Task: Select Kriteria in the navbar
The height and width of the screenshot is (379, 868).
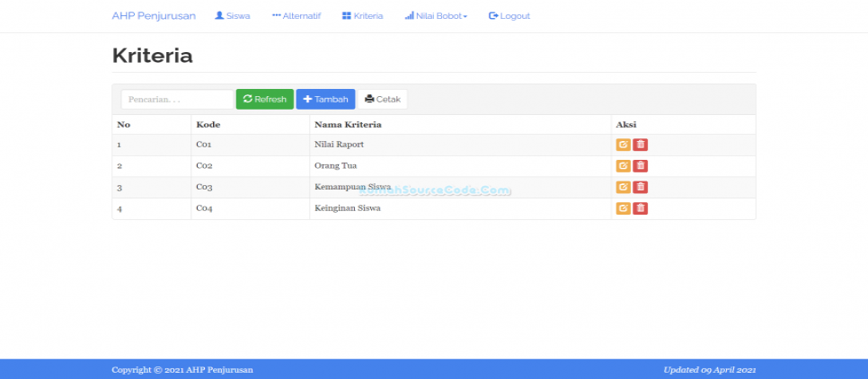Action: pyautogui.click(x=362, y=16)
